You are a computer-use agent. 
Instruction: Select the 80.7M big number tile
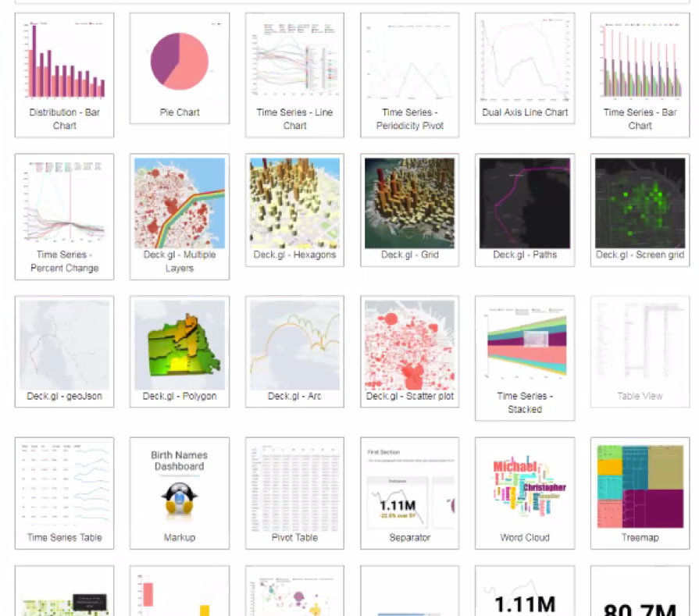click(x=640, y=591)
